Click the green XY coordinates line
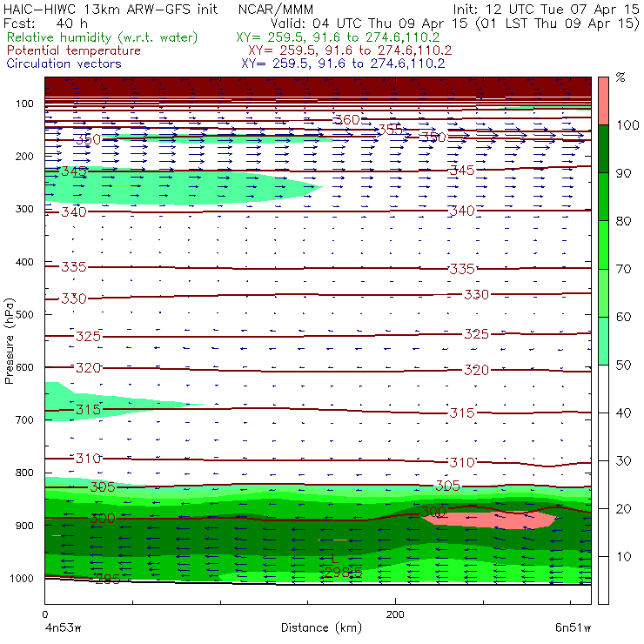The height and width of the screenshot is (644, 644). tap(338, 37)
